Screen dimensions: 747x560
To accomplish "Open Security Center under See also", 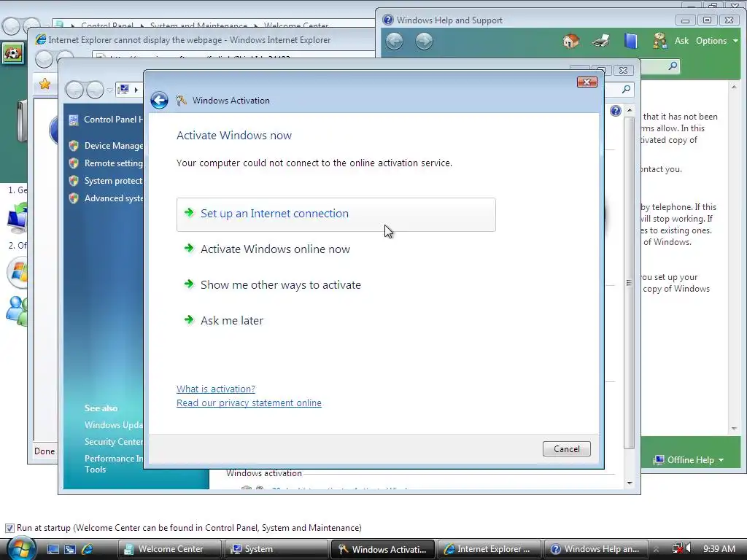I will point(113,442).
